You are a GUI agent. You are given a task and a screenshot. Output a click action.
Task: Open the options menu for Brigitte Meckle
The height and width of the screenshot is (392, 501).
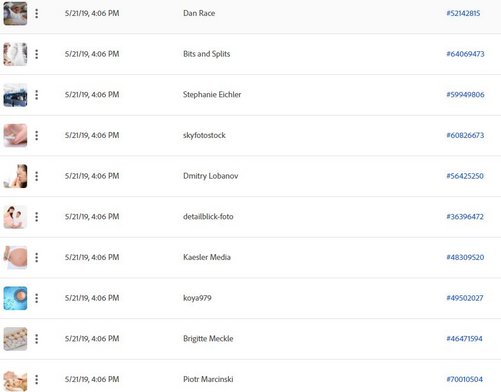tap(37, 339)
